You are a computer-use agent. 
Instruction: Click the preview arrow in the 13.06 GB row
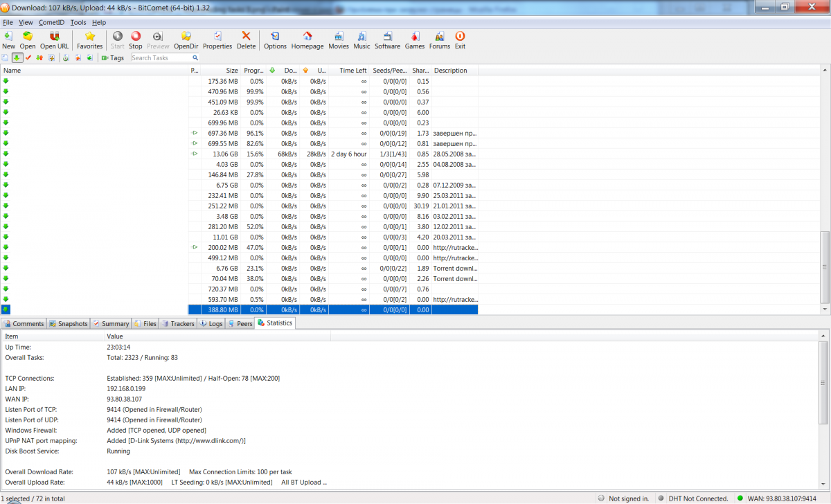(x=195, y=154)
